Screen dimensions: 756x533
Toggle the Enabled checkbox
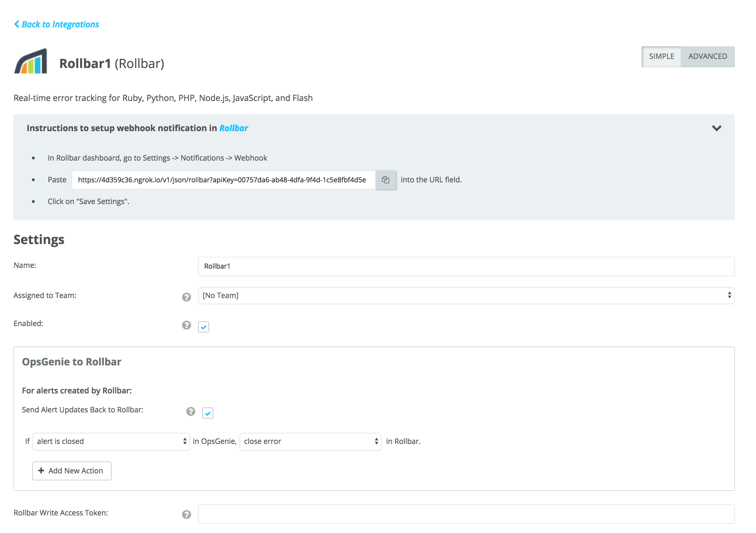pyautogui.click(x=204, y=327)
